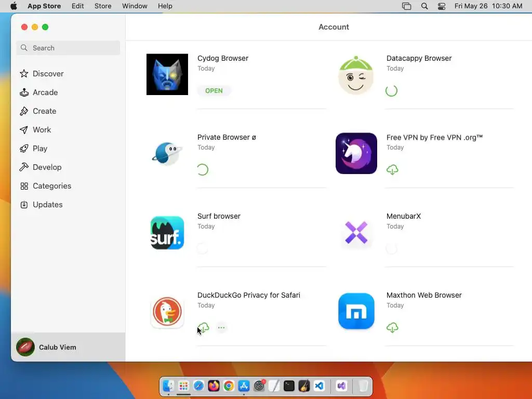Click the date and time display
This screenshot has width=532, height=399.
(x=488, y=6)
